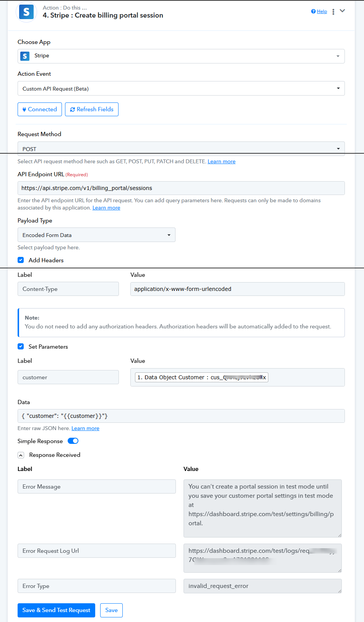Screen dimensions: 364x622
Task: Click the Connected button
Action: tap(40, 109)
